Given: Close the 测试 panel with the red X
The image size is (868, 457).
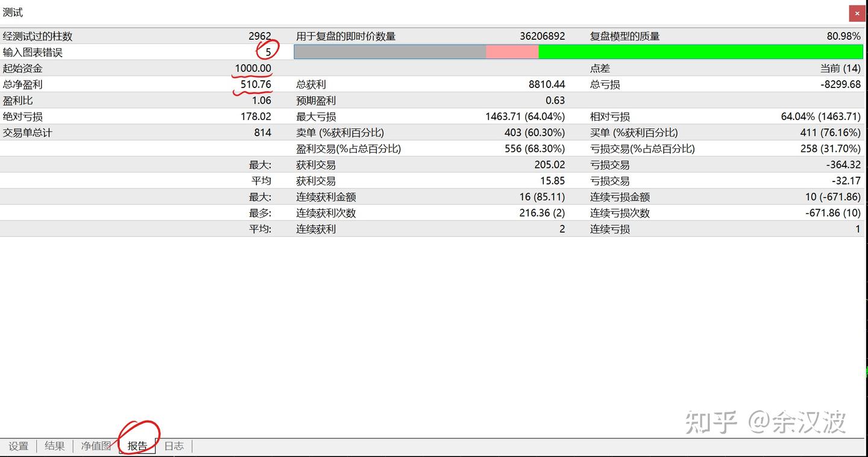Looking at the screenshot, I should point(857,13).
